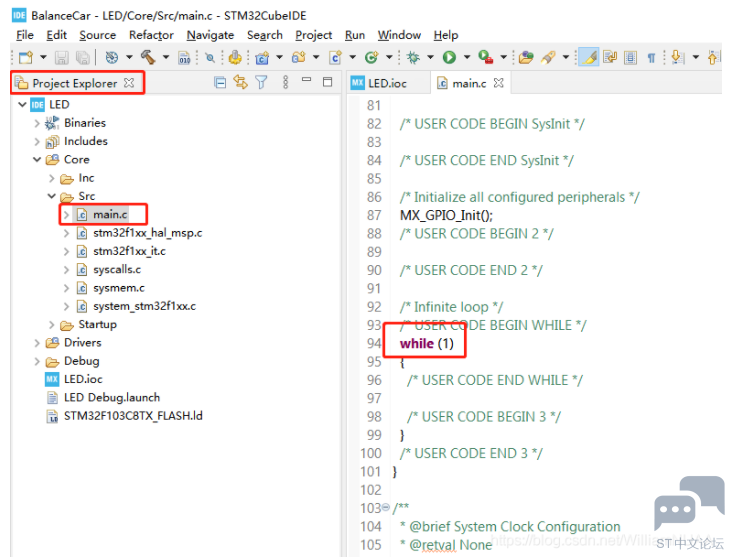Click the Search flashlight toolbar icon

click(x=548, y=57)
